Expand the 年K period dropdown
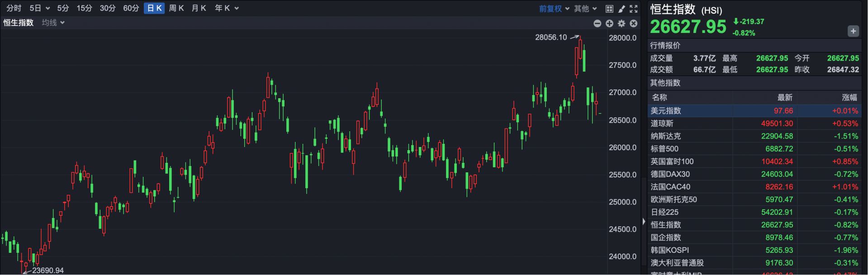Image resolution: width=868 pixels, height=275 pixels. 226,8
